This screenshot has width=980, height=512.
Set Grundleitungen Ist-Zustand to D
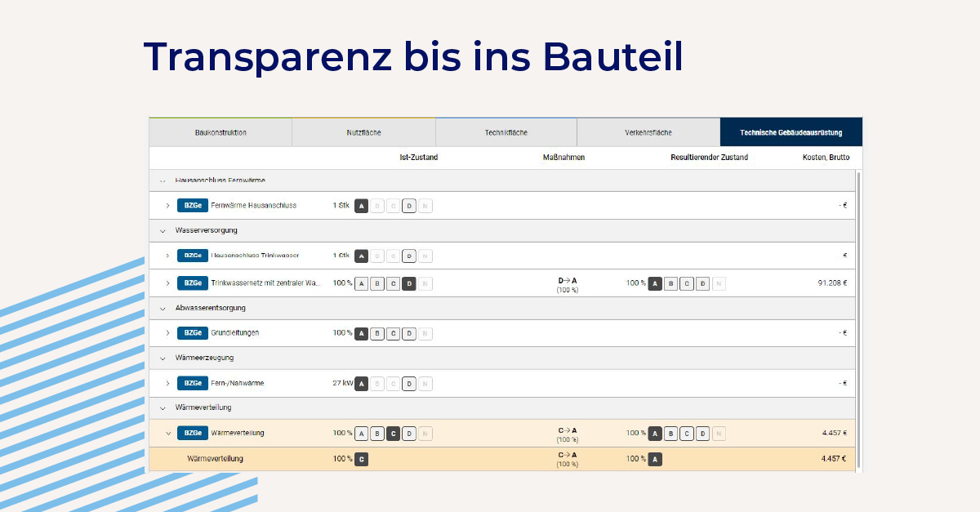point(409,333)
